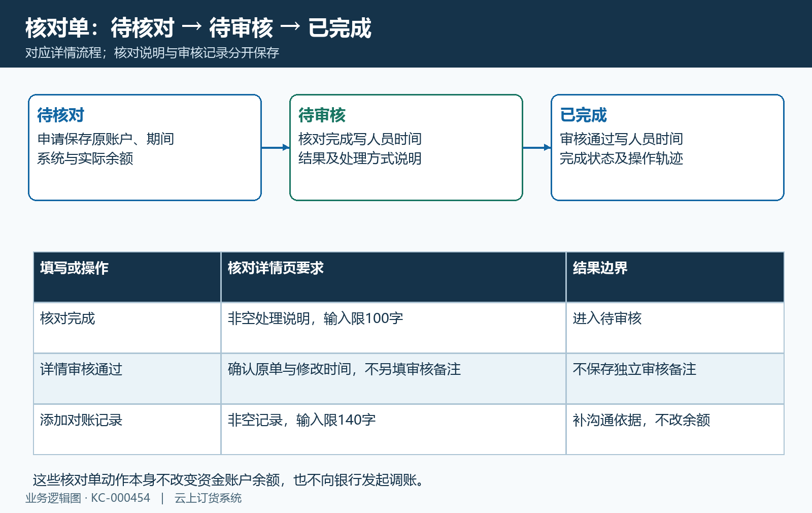The image size is (812, 513).
Task: Click the title 核对单:待核对 → 待审核 → 已完成
Action: (x=198, y=28)
